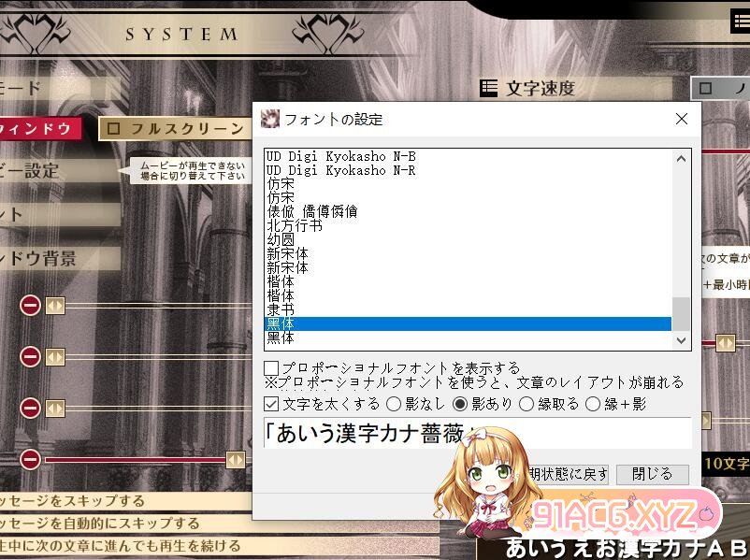This screenshot has height=560, width=750.
Task: Click the third red minus icon
Action: [30, 408]
